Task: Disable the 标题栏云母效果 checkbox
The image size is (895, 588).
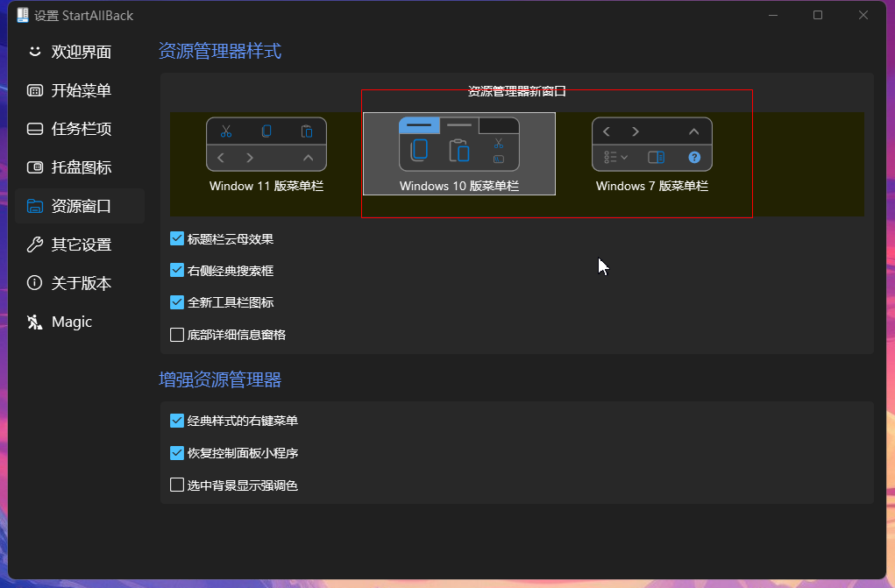Action: [x=177, y=238]
